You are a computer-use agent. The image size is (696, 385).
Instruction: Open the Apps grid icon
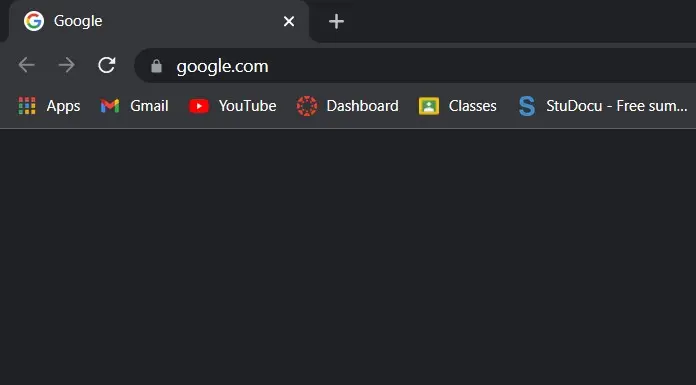[27, 106]
